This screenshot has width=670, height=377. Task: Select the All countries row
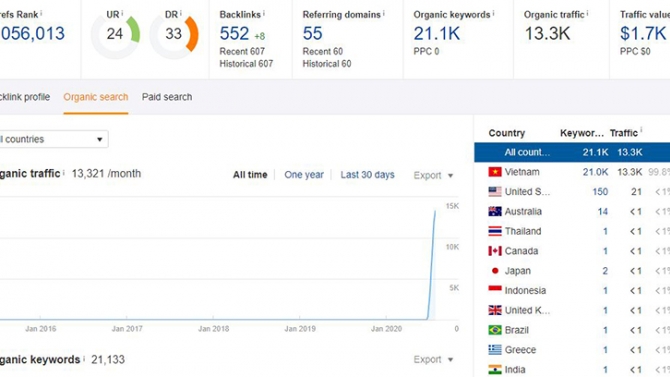572,152
